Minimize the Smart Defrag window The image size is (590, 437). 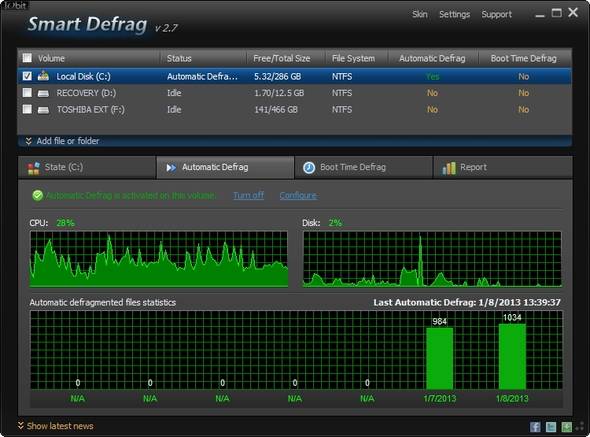pyautogui.click(x=540, y=15)
